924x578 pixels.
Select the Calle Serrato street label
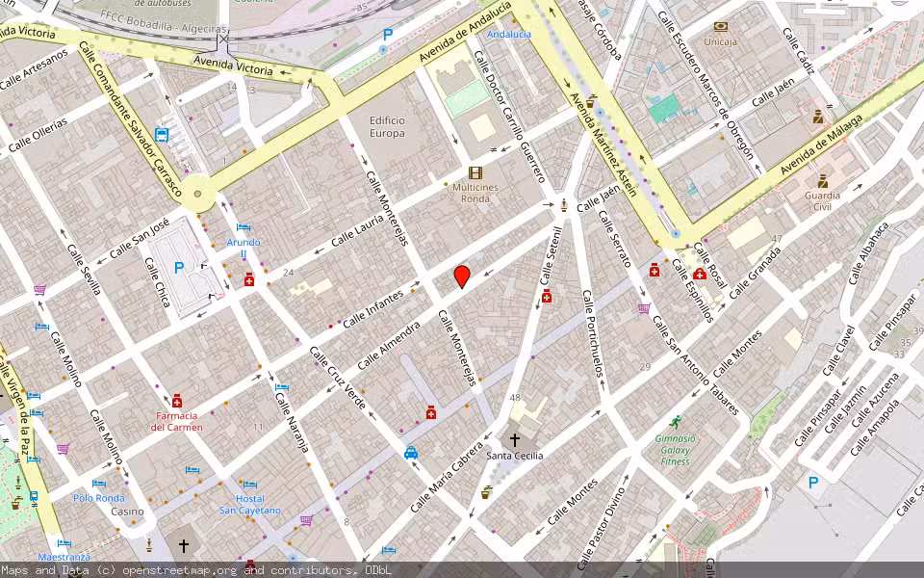(615, 238)
